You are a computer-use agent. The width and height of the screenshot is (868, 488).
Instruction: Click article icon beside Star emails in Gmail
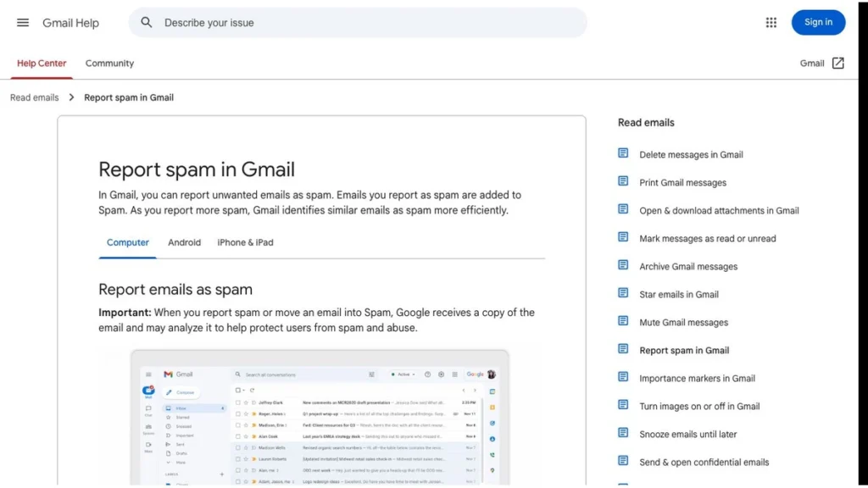point(623,292)
